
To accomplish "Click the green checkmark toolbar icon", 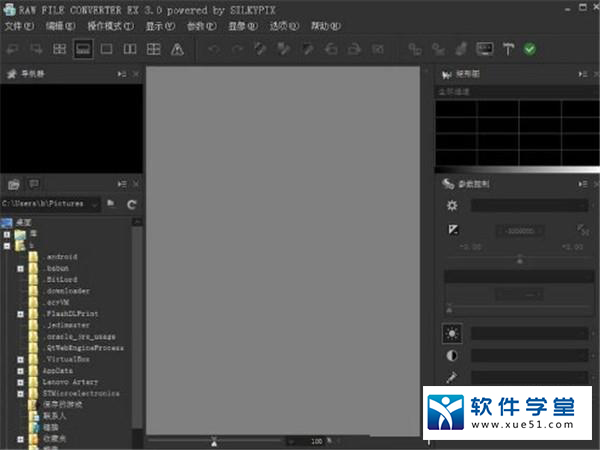I will pos(530,49).
